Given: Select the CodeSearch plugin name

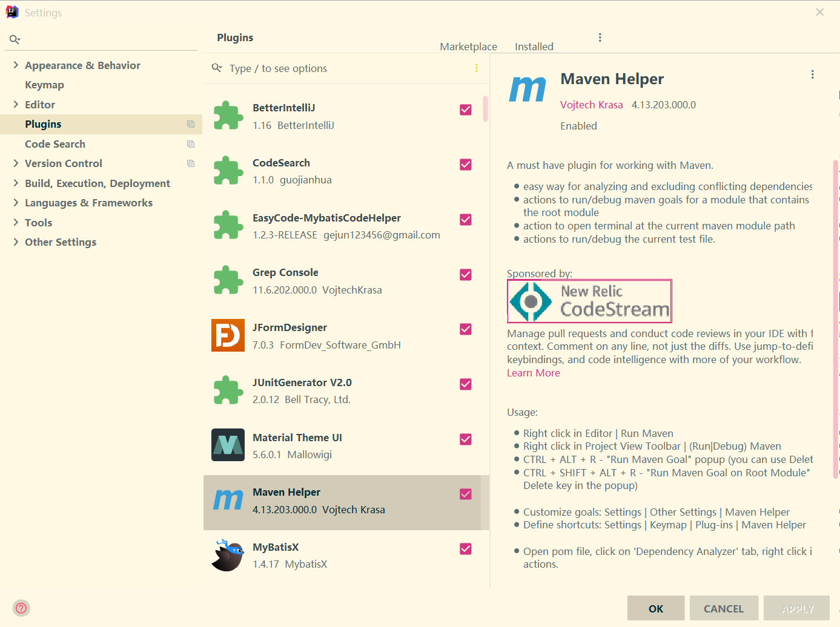Looking at the screenshot, I should [x=281, y=163].
